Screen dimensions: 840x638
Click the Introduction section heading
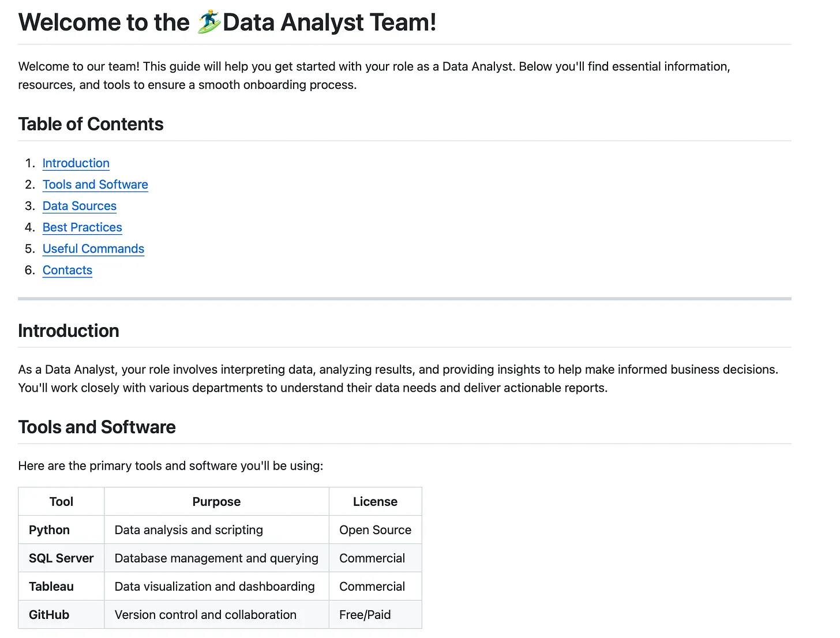[69, 331]
